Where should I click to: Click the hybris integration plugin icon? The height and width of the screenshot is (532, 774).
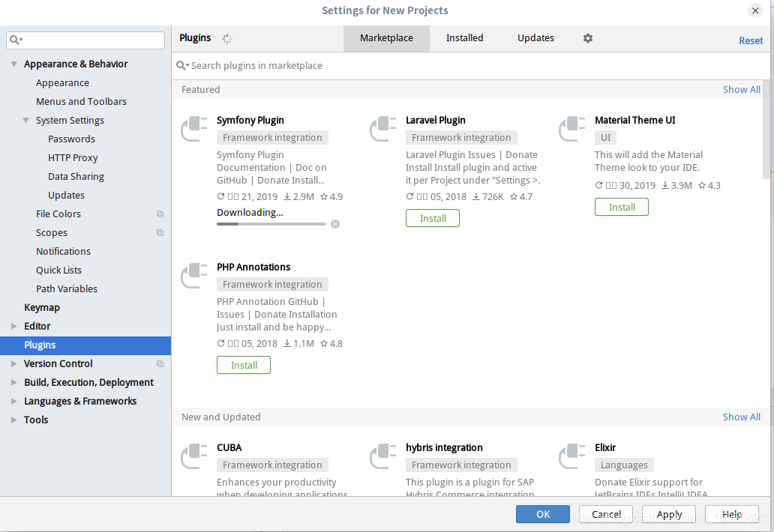coord(383,456)
